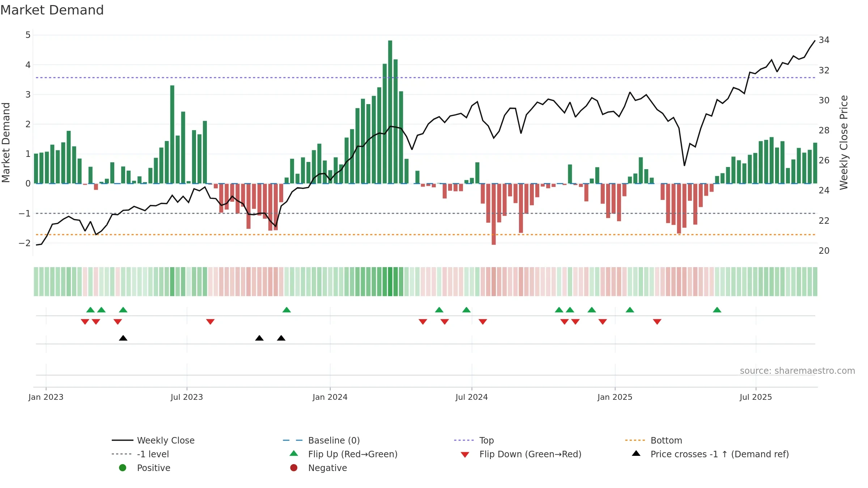Click the green Positive circle legend icon

pyautogui.click(x=123, y=468)
